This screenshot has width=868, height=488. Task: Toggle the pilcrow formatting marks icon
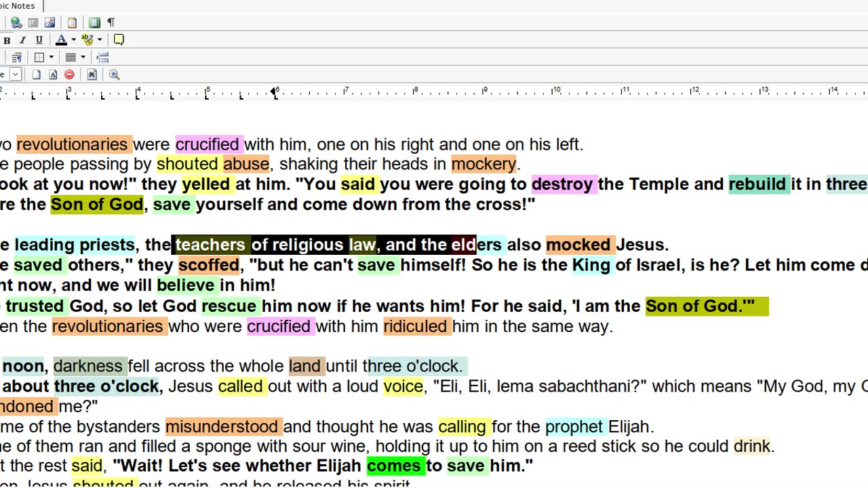(111, 22)
